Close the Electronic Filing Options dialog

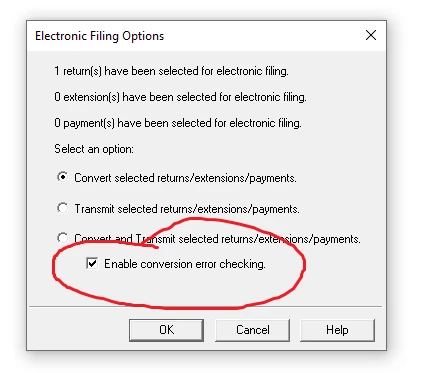coord(371,35)
